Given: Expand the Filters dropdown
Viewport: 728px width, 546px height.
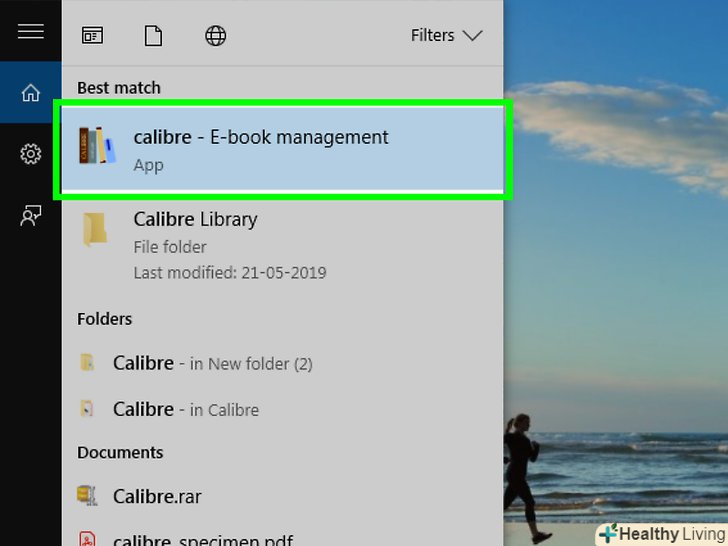Looking at the screenshot, I should [x=447, y=35].
